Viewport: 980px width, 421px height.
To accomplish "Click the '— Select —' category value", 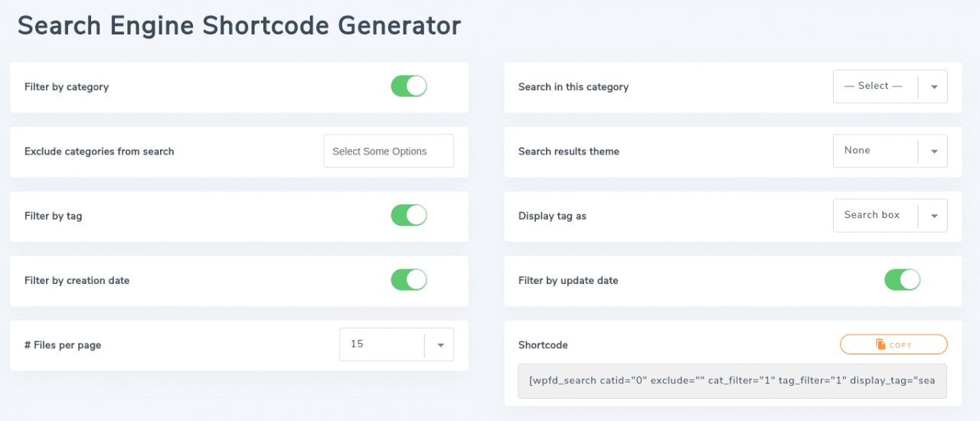I will pyautogui.click(x=873, y=86).
